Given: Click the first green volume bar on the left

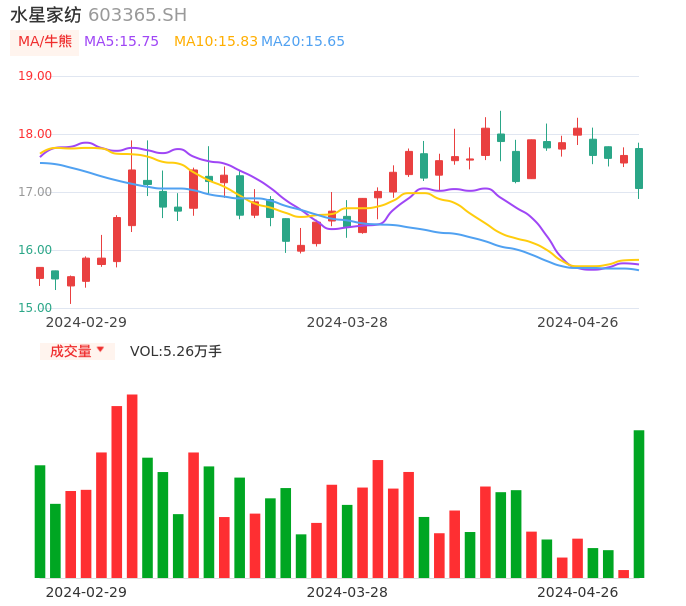Looking at the screenshot, I should pos(40,521).
